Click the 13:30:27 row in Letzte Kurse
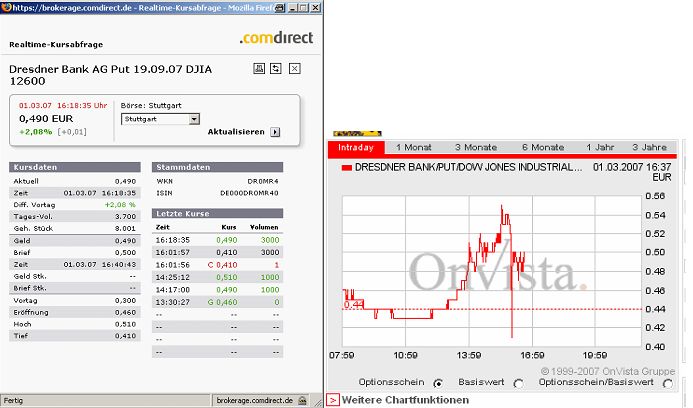 217,302
